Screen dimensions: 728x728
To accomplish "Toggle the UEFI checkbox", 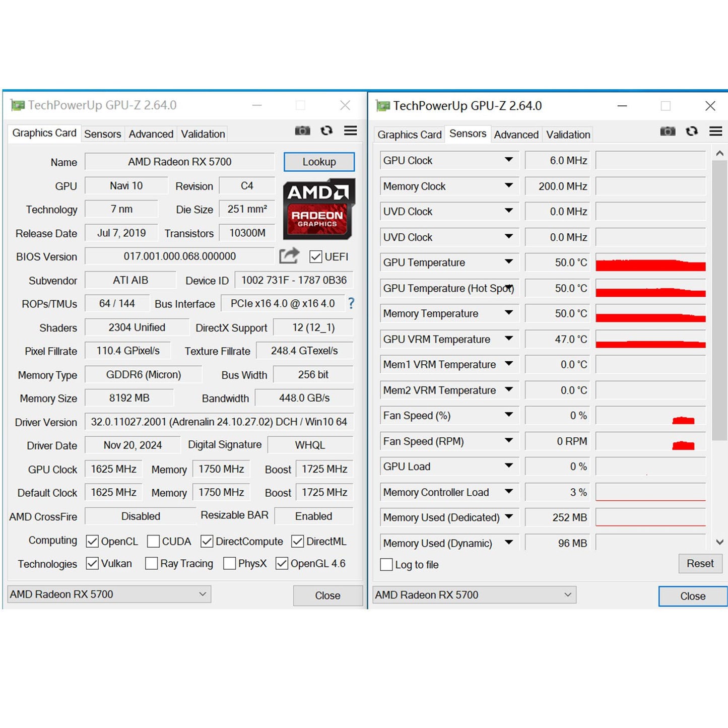I will tap(316, 257).
